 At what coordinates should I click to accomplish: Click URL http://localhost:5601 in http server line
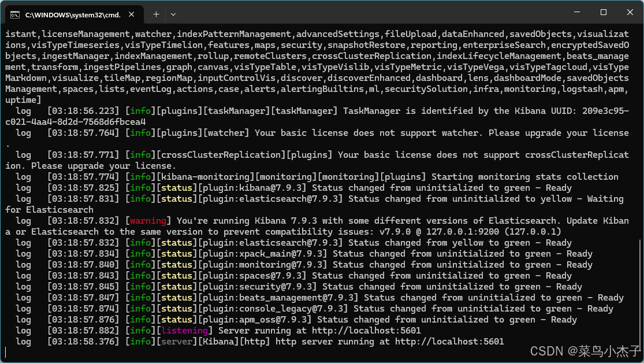click(449, 342)
